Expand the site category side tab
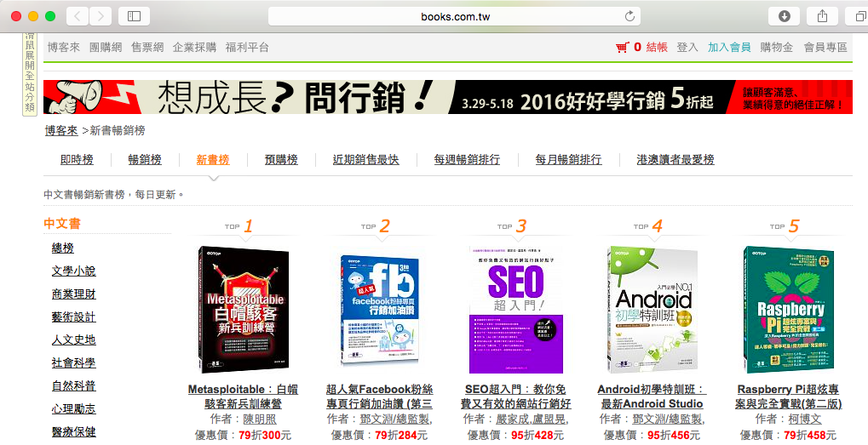This screenshot has height=445, width=868. [29, 73]
